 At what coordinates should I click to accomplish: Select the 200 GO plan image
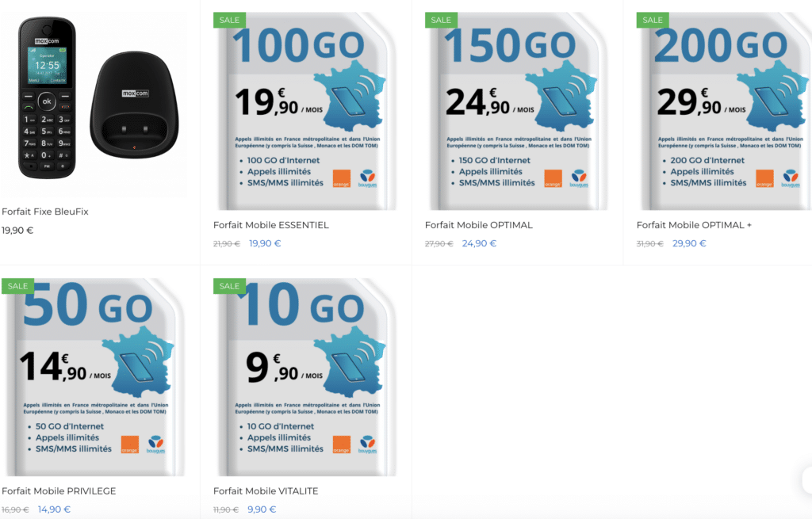click(729, 111)
